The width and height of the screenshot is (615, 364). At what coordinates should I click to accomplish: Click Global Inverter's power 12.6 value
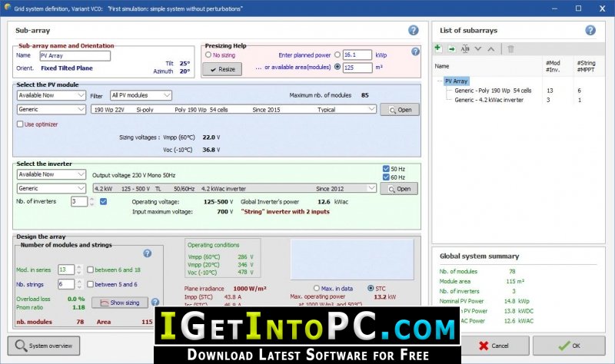(324, 202)
